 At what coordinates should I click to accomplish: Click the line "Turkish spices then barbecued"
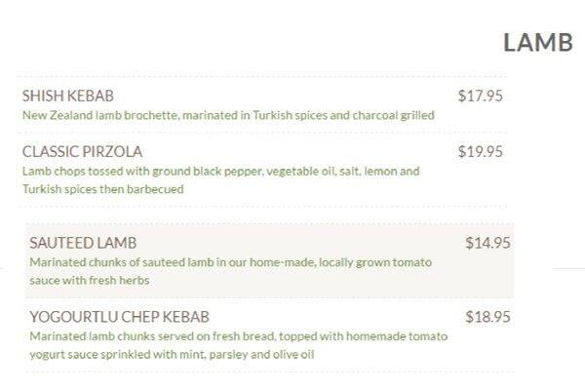102,188
